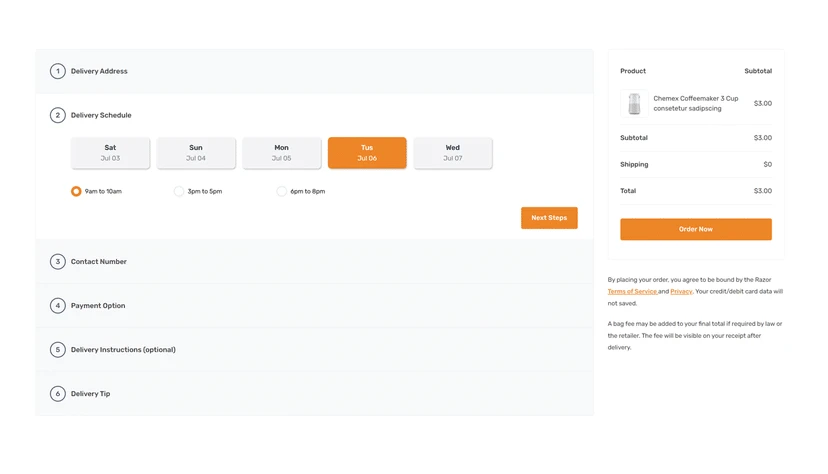Click the step 6 circle icon
The height and width of the screenshot is (474, 828).
(x=58, y=394)
